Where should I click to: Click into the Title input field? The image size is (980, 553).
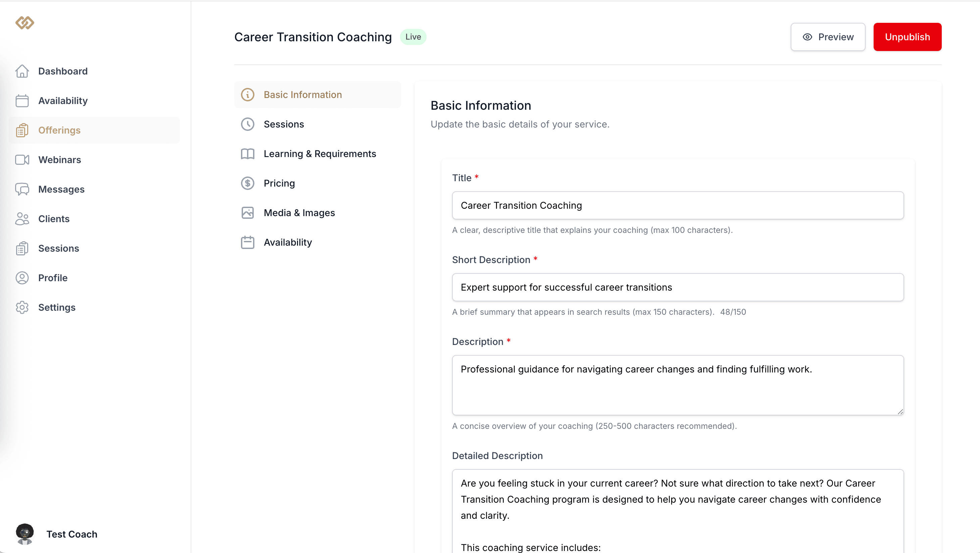tap(678, 205)
